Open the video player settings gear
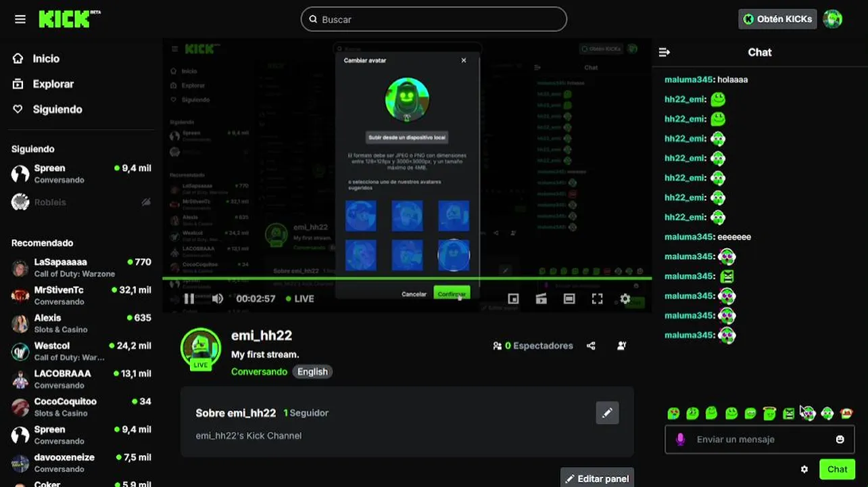868x487 pixels. 625,298
